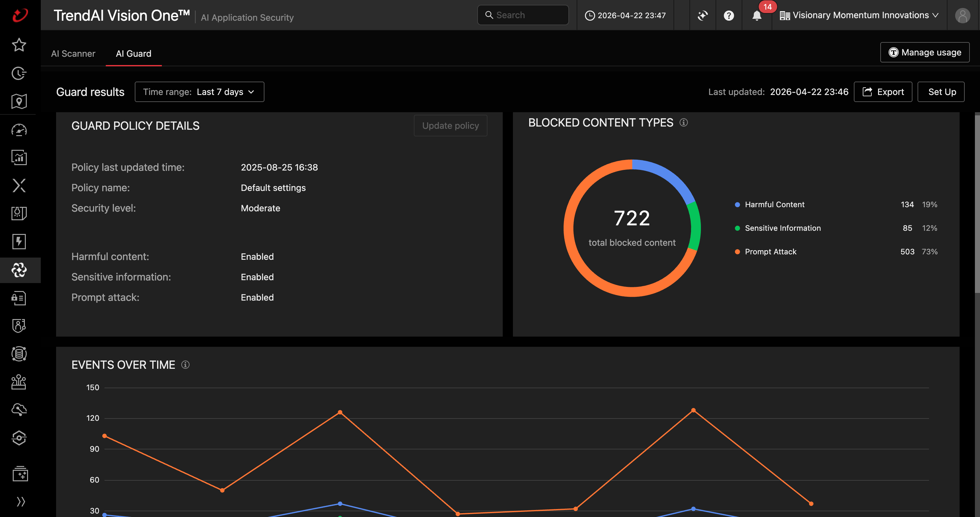Click the Update policy button
Screen dimensions: 980x517
click(450, 126)
